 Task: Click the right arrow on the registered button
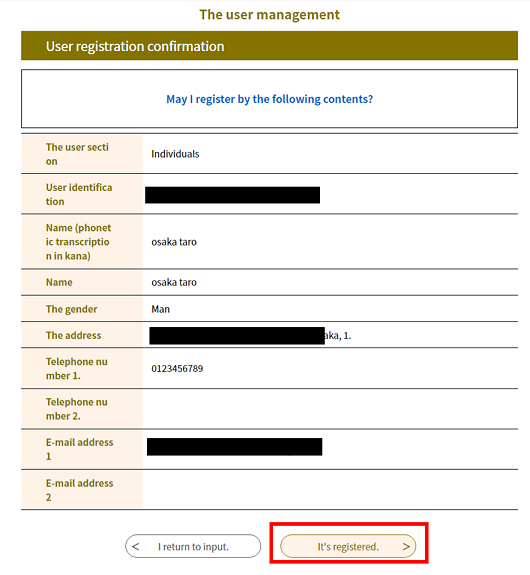pyautogui.click(x=406, y=546)
